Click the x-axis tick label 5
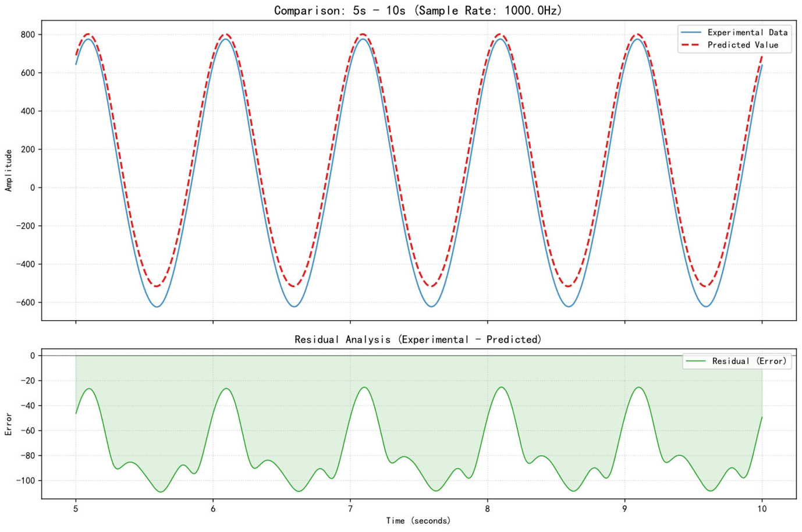 coord(76,509)
